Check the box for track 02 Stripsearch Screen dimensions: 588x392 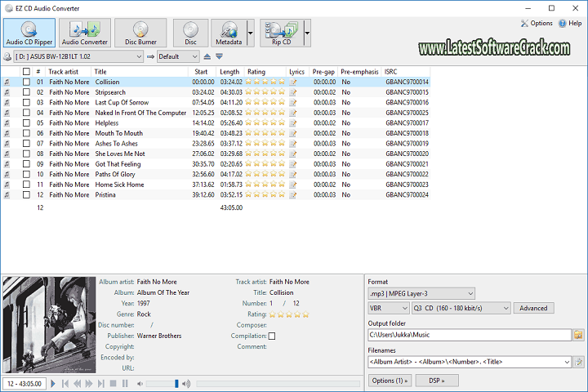[26, 92]
